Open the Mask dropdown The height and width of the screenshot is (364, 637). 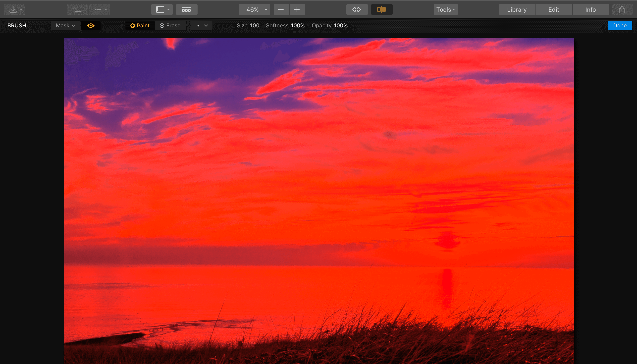point(65,25)
